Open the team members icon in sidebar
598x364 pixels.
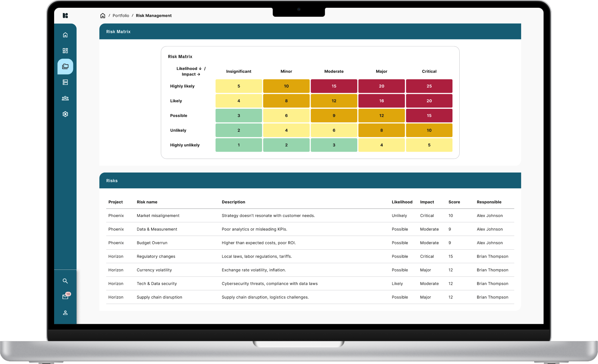tap(65, 98)
